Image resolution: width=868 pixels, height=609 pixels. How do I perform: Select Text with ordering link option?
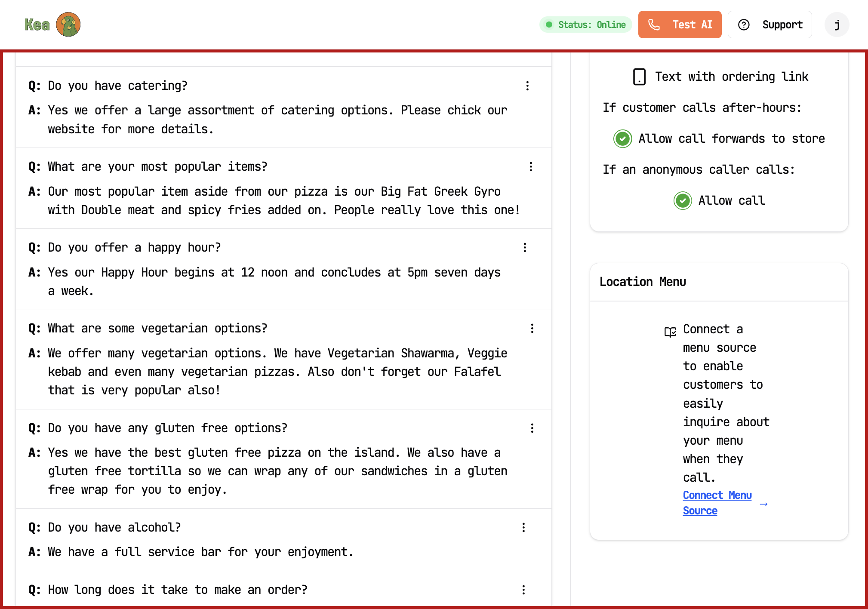tap(732, 77)
